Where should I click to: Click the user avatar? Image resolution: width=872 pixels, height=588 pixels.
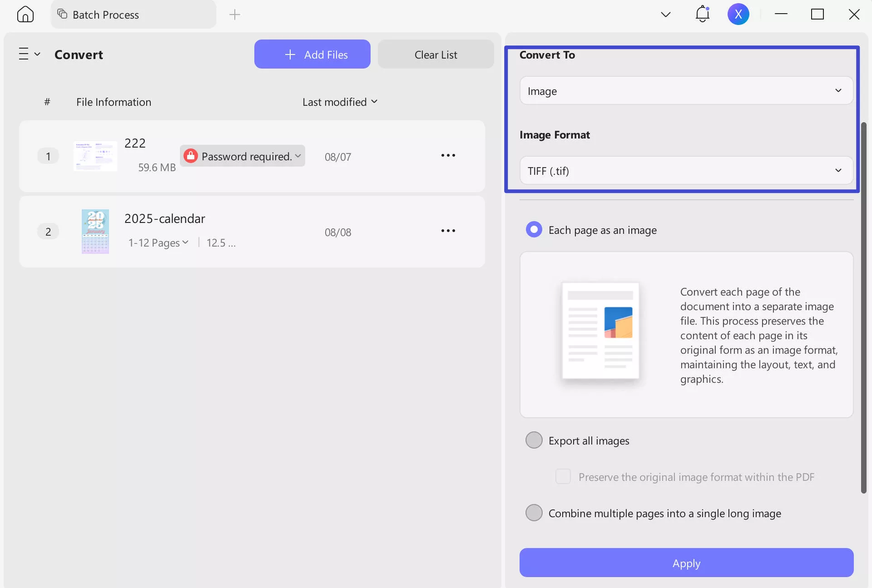click(738, 14)
